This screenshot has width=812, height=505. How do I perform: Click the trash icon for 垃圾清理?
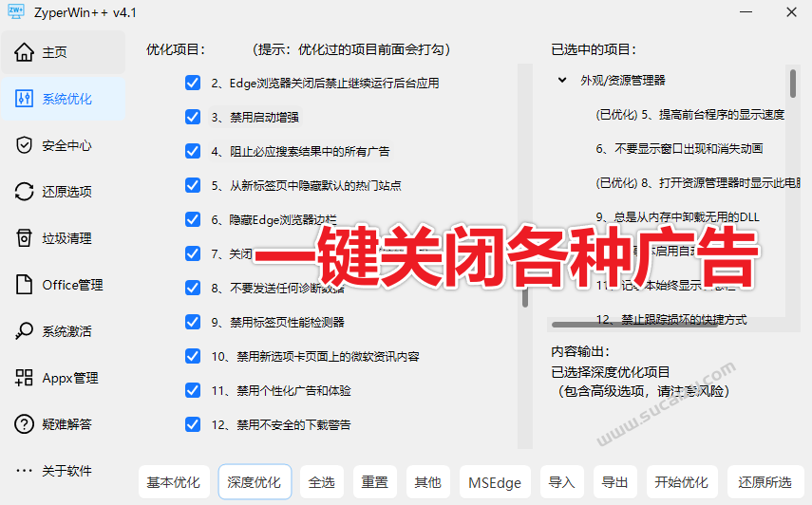[25, 238]
